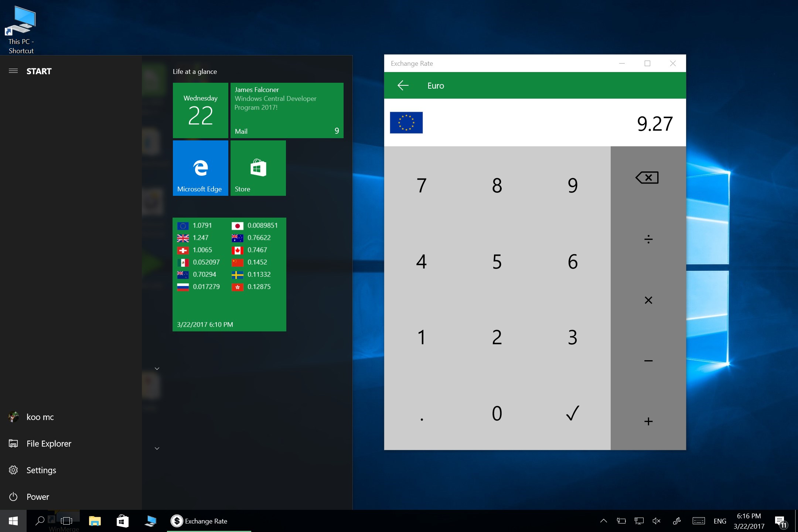Toggle the muted volume tray icon

[657, 521]
